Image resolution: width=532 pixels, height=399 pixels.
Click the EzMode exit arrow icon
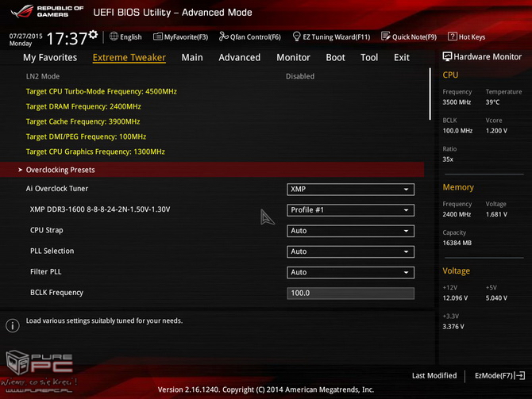coord(520,376)
